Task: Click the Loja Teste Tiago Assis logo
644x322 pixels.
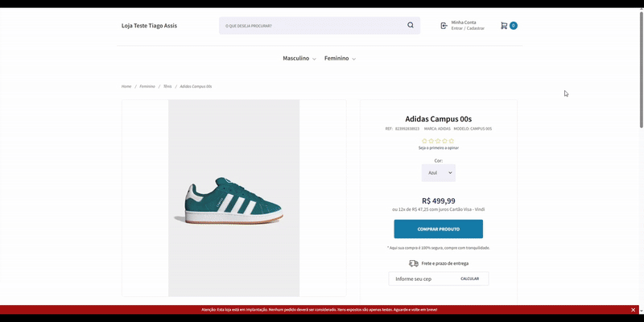Action: click(x=149, y=26)
